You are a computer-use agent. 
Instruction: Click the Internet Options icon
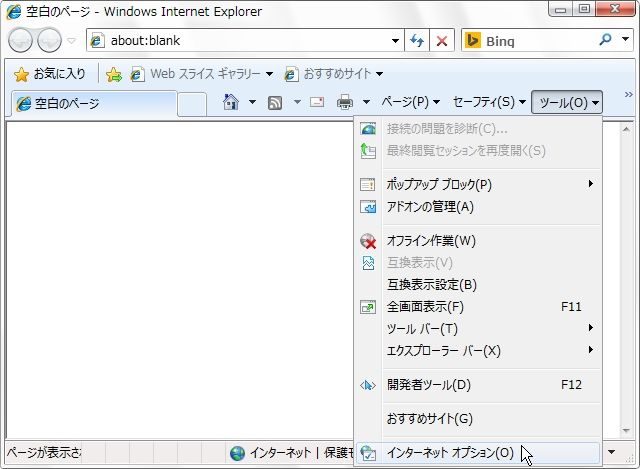[368, 453]
